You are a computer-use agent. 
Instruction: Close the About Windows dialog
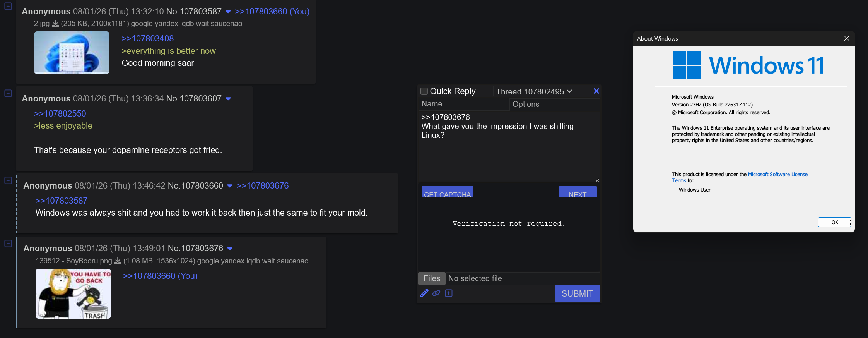(x=847, y=38)
